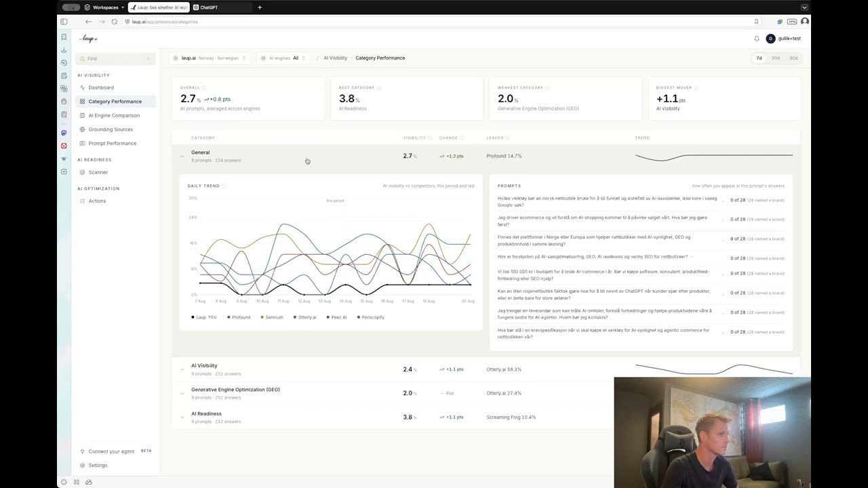Toggle the browser sidebar panel icon

(64, 22)
